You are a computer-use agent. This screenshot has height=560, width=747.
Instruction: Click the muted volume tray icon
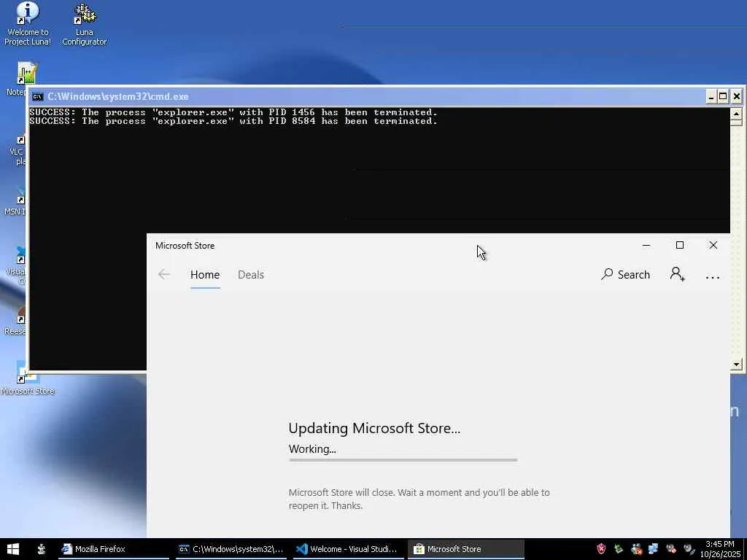click(x=671, y=549)
